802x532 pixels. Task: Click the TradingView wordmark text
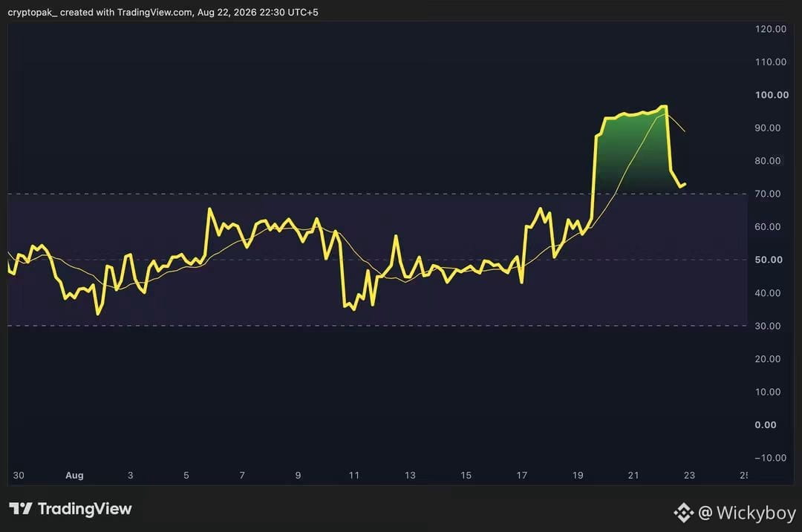85,509
